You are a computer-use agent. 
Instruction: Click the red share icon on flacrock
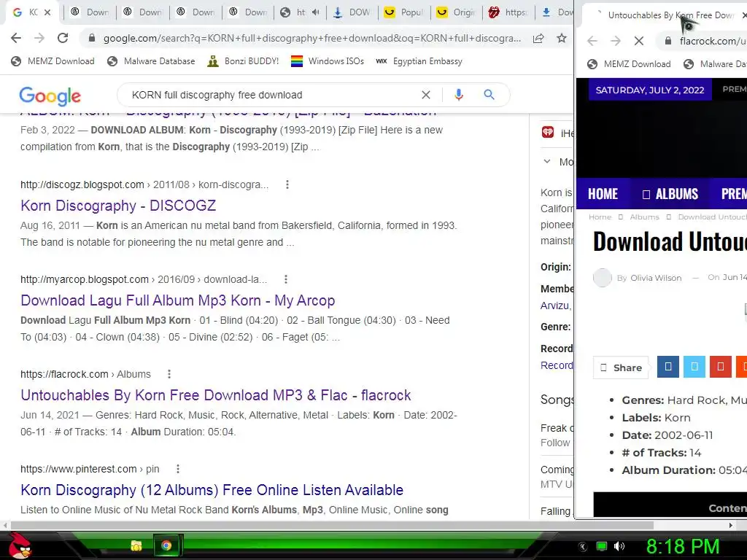pos(720,367)
